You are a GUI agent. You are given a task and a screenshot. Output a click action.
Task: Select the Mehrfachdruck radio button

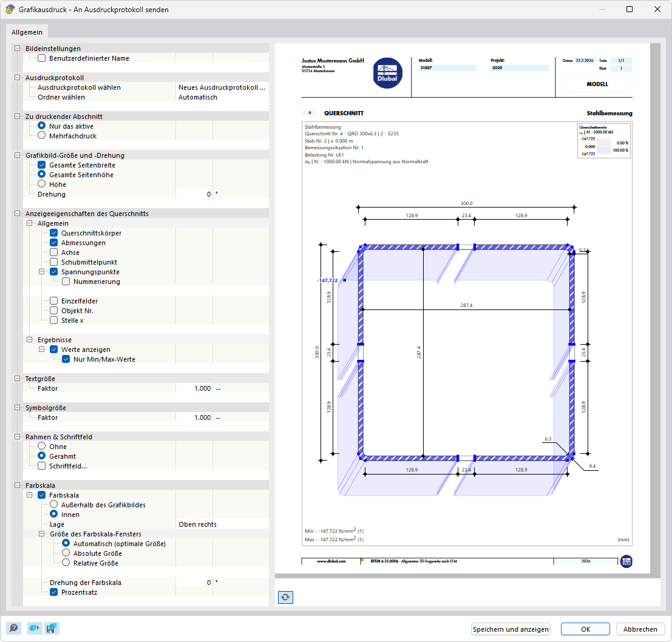coord(41,136)
